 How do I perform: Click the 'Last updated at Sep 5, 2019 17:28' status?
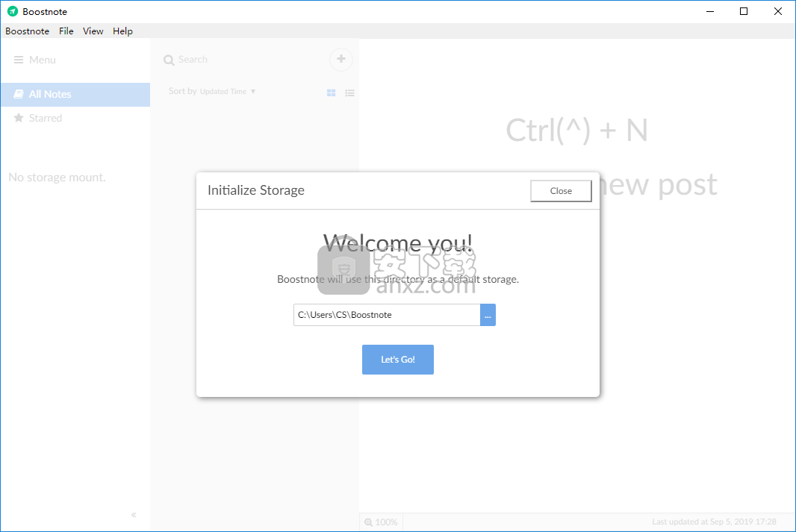pos(715,522)
